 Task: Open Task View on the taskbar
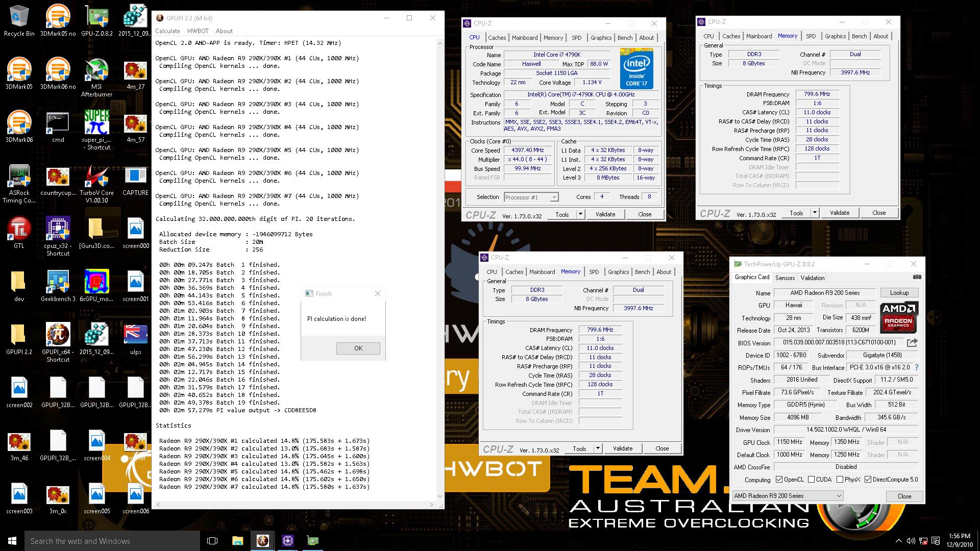point(212,541)
